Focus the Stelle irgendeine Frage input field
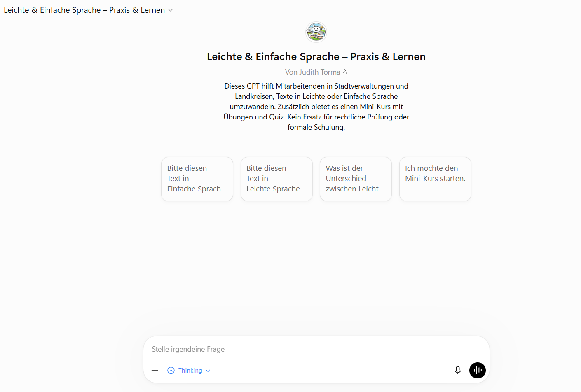Image resolution: width=581 pixels, height=392 pixels. point(316,349)
